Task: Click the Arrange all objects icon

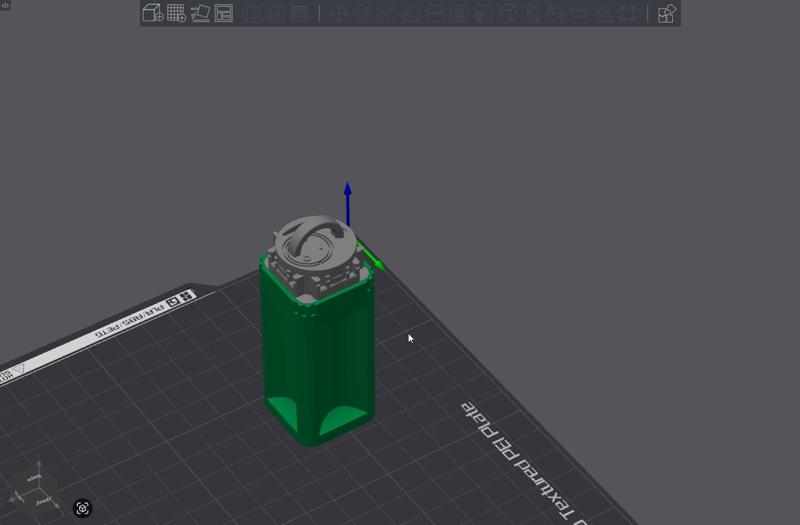Action: point(223,13)
